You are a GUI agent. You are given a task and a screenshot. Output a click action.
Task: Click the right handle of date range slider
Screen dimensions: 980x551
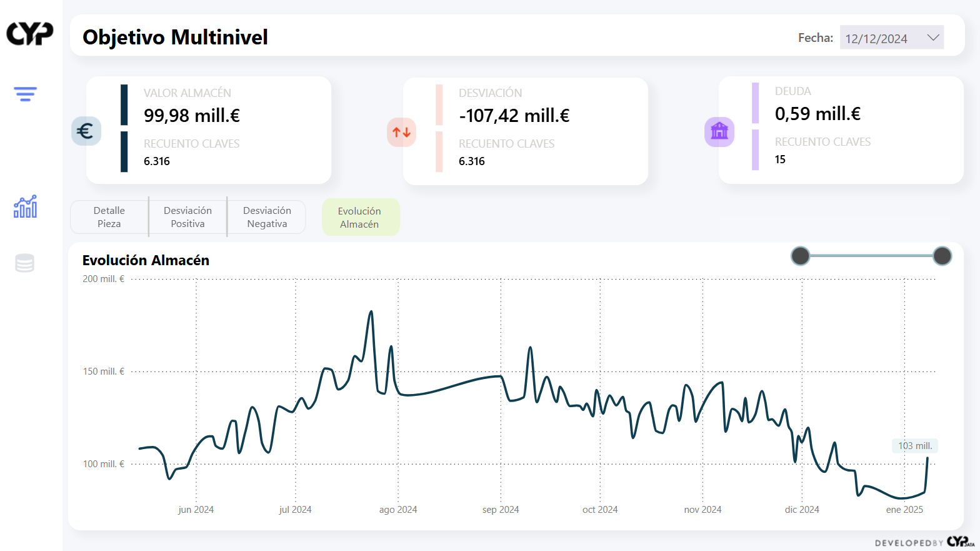[x=942, y=256]
